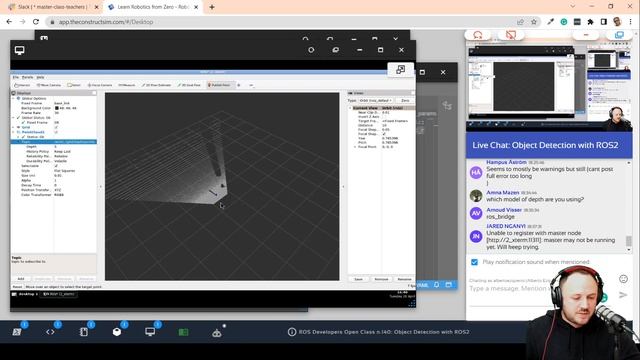Click the emoji icon in live chat
640x360 pixels.
(623, 279)
